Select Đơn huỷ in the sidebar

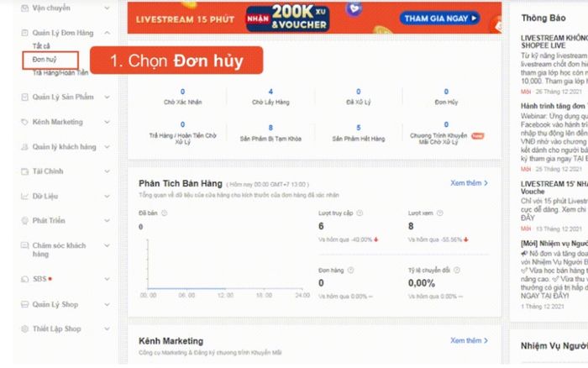[x=45, y=60]
